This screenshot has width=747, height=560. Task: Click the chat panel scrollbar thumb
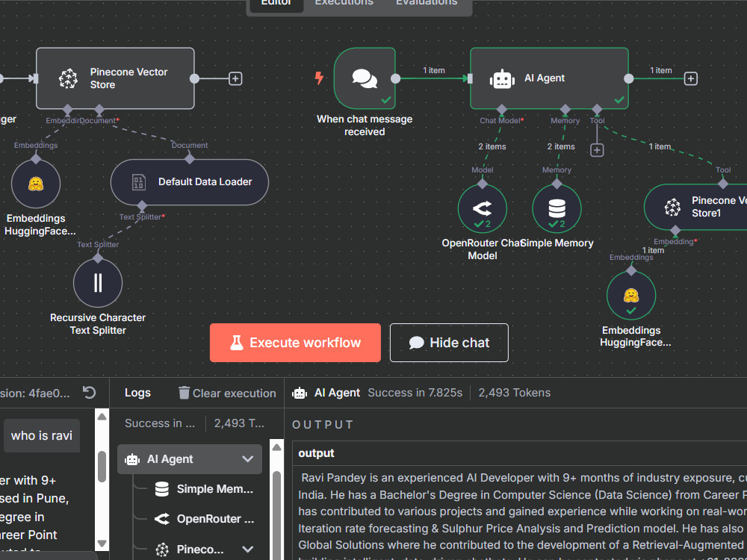[102, 467]
